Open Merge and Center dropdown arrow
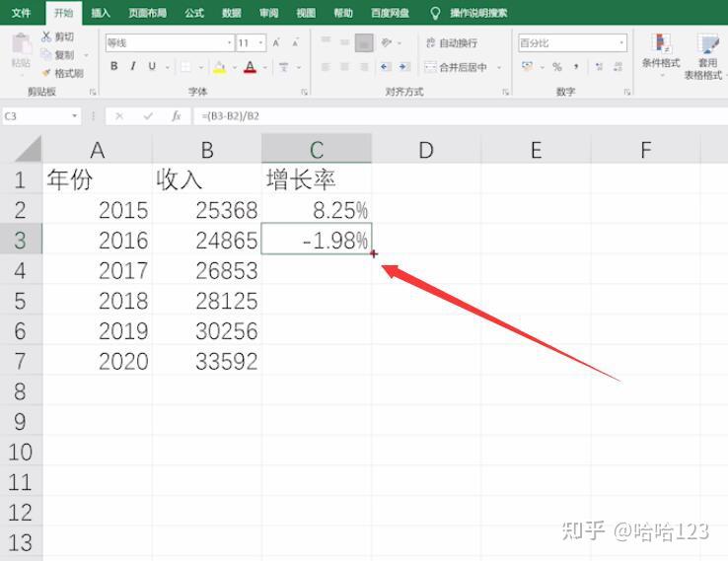The height and width of the screenshot is (561, 728). point(499,68)
